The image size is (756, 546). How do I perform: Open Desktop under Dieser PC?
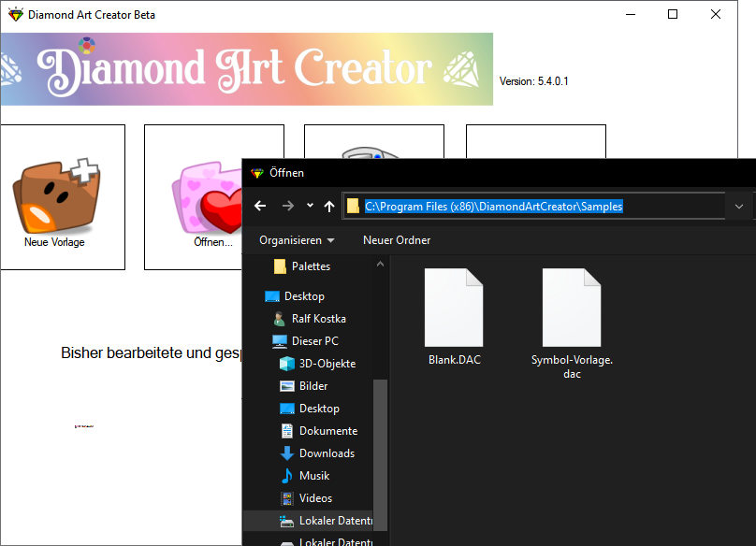tap(310, 409)
